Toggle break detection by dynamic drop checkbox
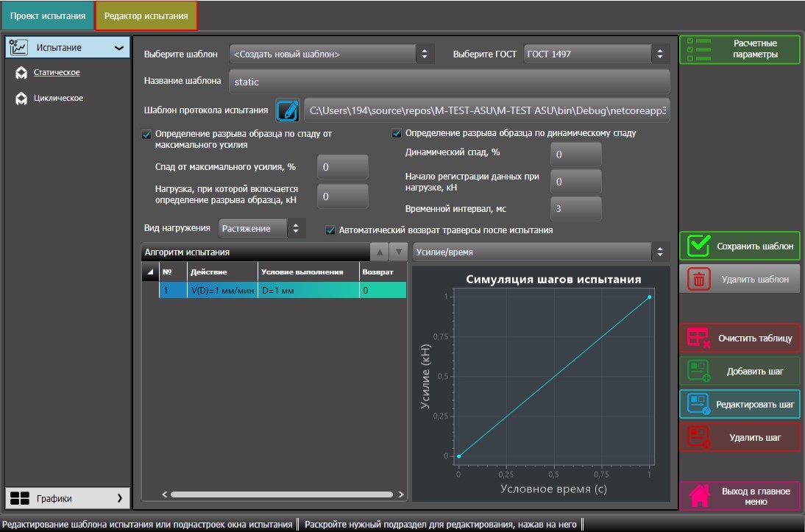This screenshot has width=805, height=532. (397, 133)
